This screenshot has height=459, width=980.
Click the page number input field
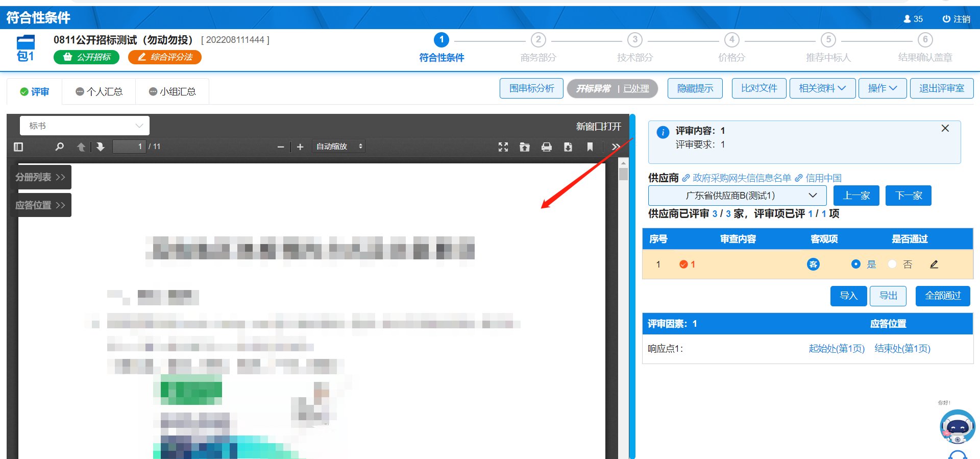(129, 147)
